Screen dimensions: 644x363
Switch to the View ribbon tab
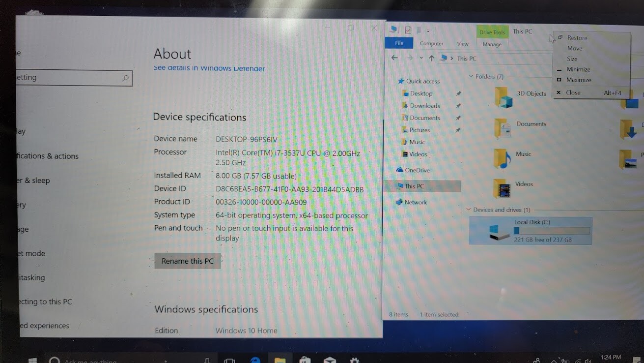(x=463, y=44)
